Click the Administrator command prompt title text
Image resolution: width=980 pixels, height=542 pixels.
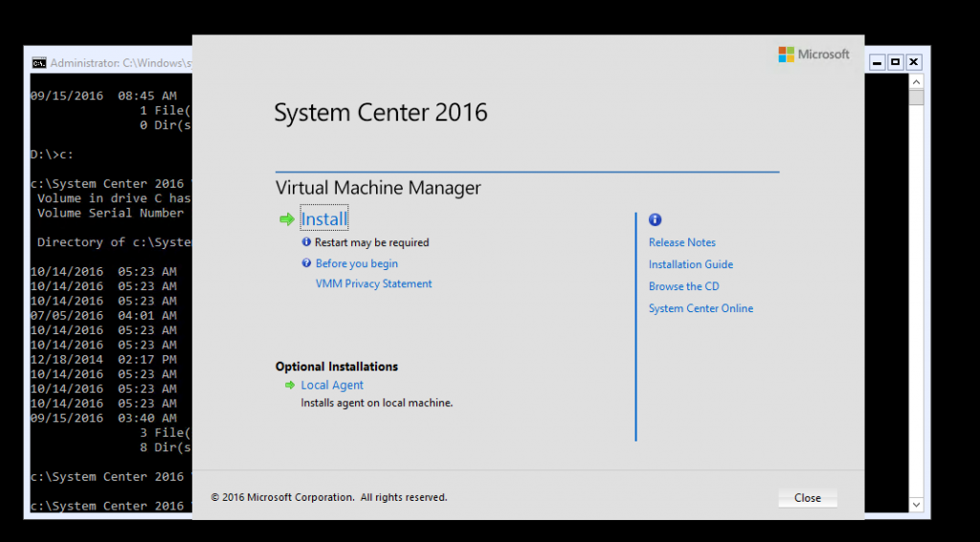(x=122, y=63)
